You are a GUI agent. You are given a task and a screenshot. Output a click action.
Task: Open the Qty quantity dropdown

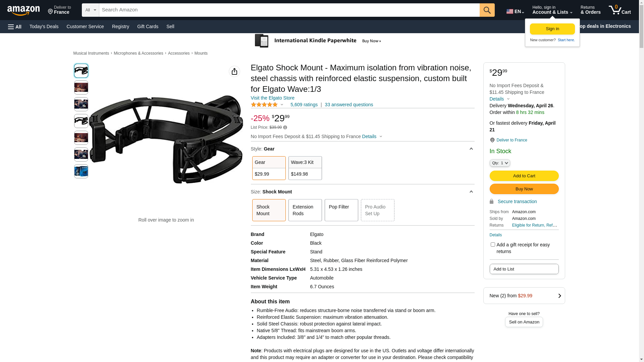[499, 163]
